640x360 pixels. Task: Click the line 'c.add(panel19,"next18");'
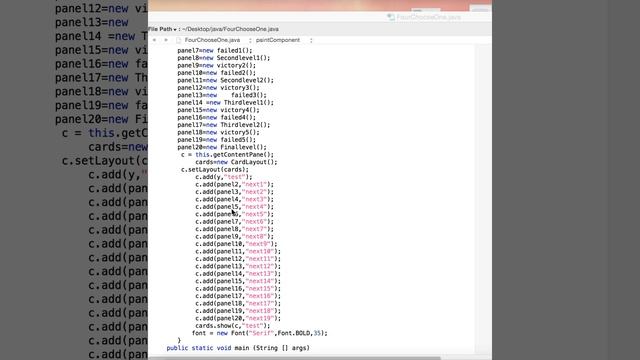tap(238, 311)
